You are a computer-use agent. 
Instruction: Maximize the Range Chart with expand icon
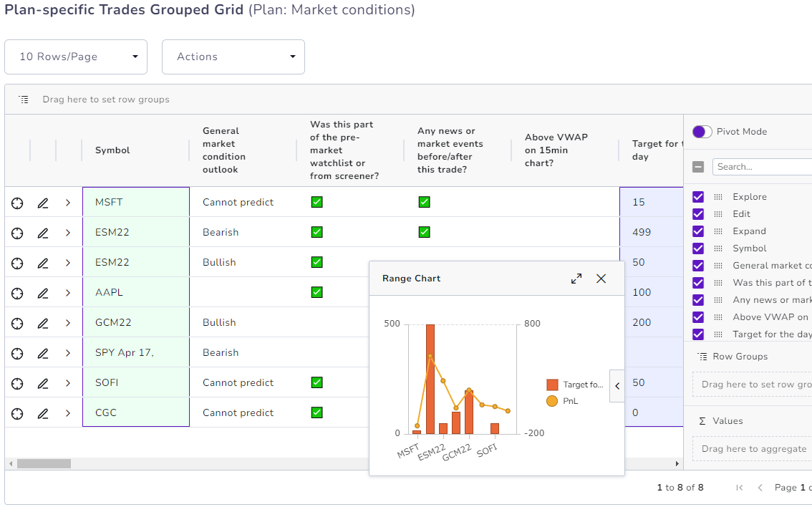(576, 279)
